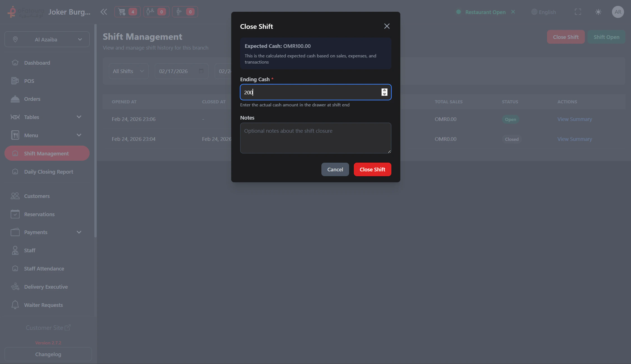Toggle fullscreen mode icon
The image size is (631, 364).
tap(578, 12)
